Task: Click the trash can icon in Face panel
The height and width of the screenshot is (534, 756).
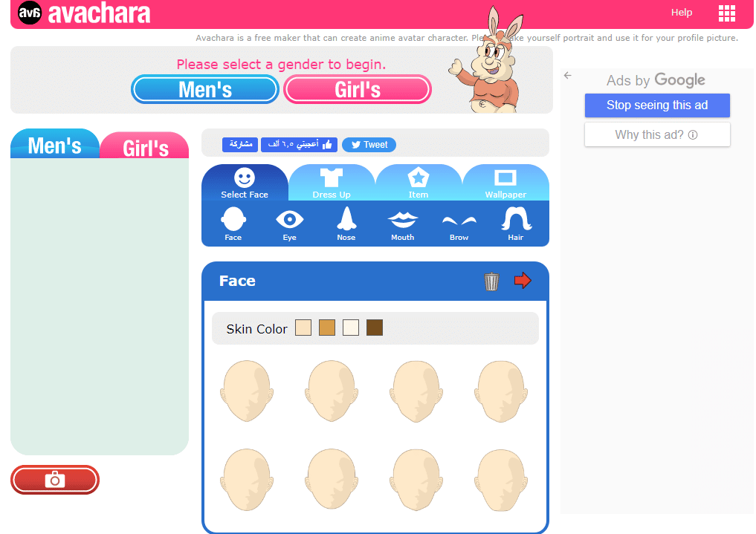Action: tap(491, 281)
